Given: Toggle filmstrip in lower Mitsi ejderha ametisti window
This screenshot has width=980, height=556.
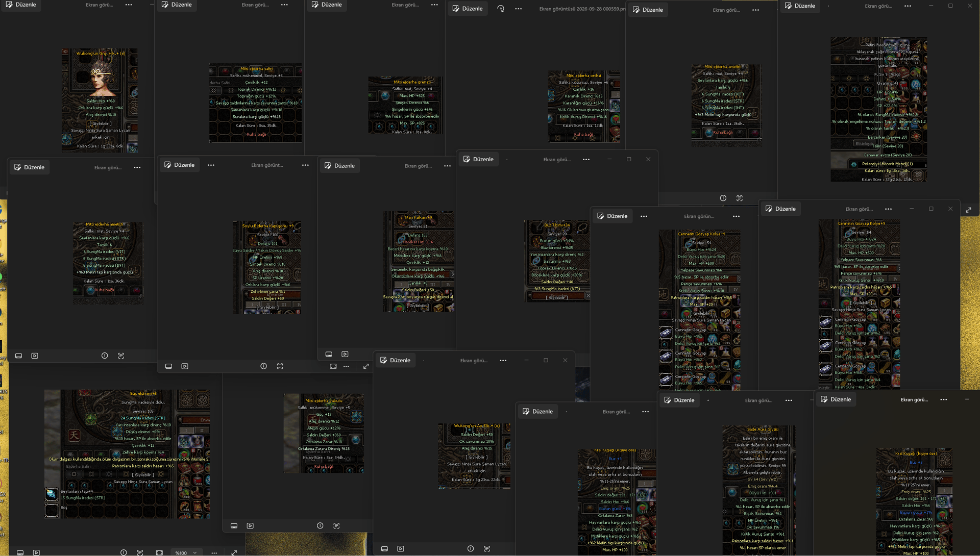Looking at the screenshot, I should (x=18, y=355).
